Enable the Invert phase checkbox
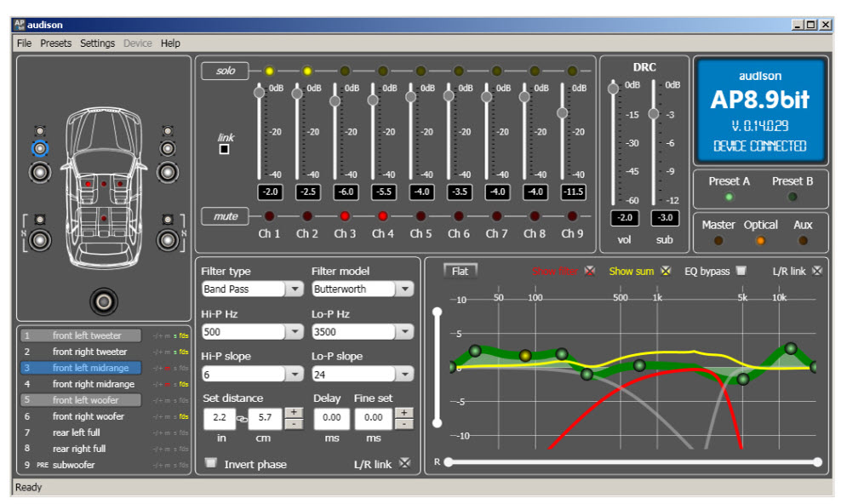Screen dimensions: 847x504 click(x=211, y=463)
